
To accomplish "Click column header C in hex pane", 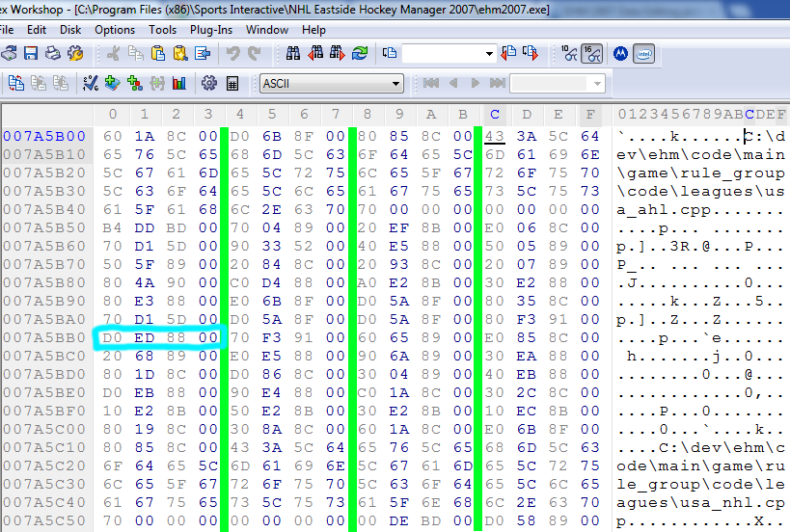I will click(x=495, y=115).
